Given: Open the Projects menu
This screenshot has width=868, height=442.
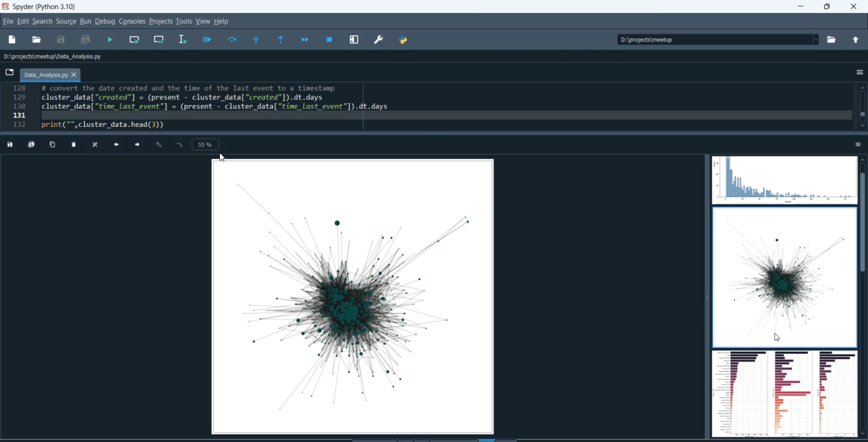Looking at the screenshot, I should tap(161, 21).
